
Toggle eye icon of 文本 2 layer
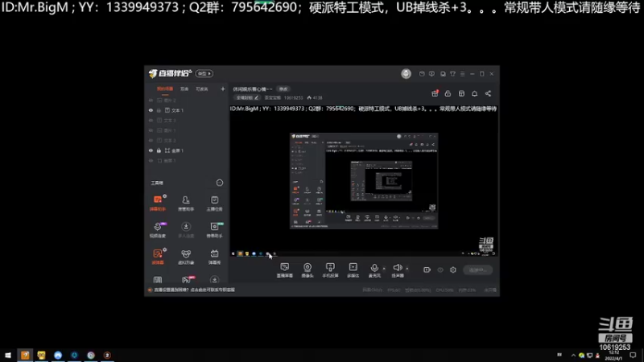[151, 140]
